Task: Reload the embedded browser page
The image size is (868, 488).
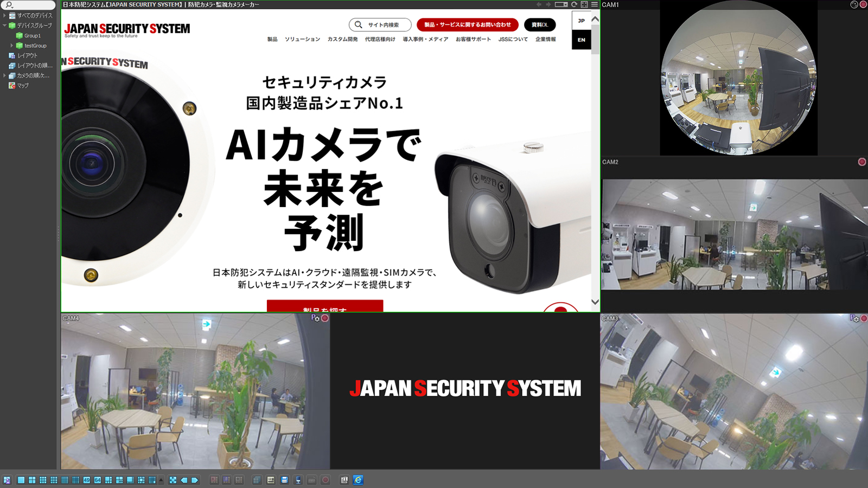Action: [574, 4]
